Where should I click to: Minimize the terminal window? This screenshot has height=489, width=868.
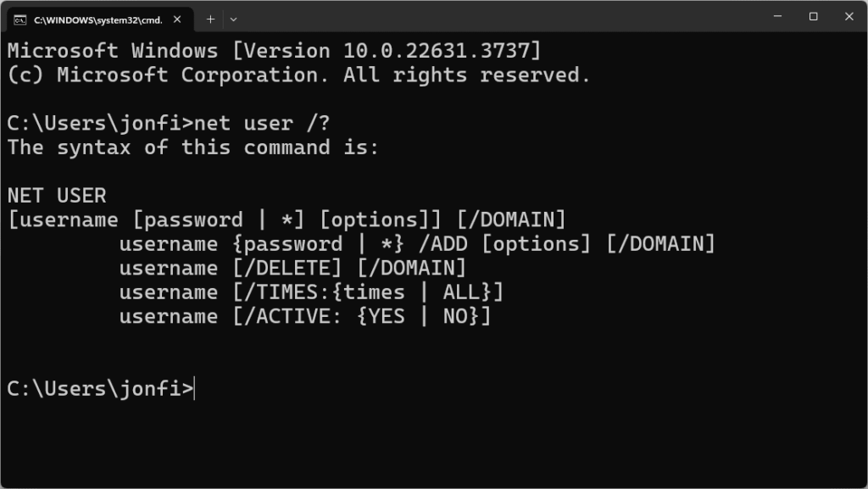tap(776, 17)
